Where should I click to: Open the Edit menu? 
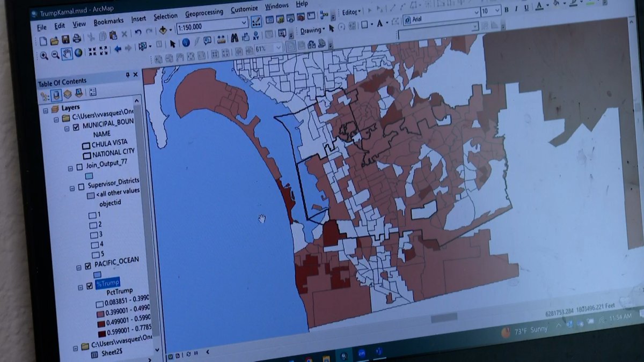tap(60, 26)
